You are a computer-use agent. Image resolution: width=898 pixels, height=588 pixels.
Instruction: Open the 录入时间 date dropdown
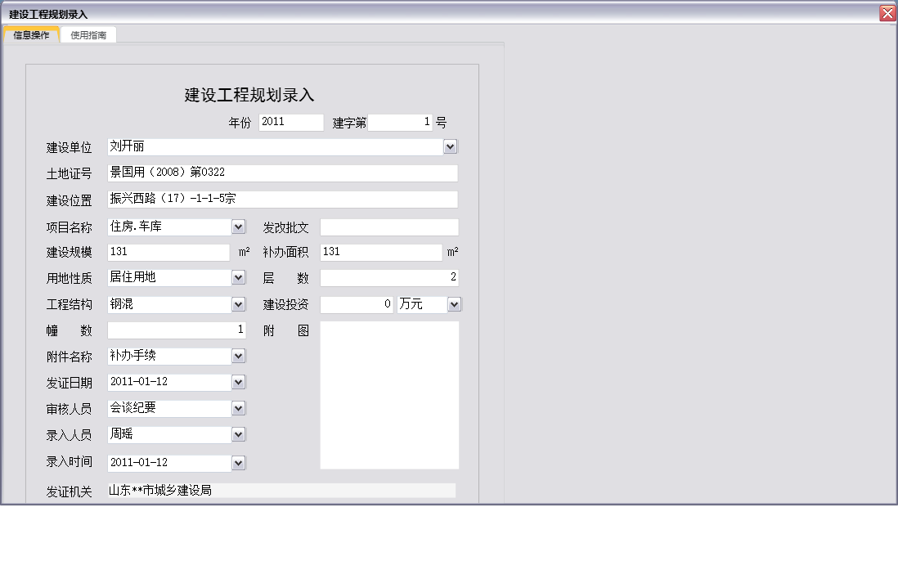tap(237, 462)
